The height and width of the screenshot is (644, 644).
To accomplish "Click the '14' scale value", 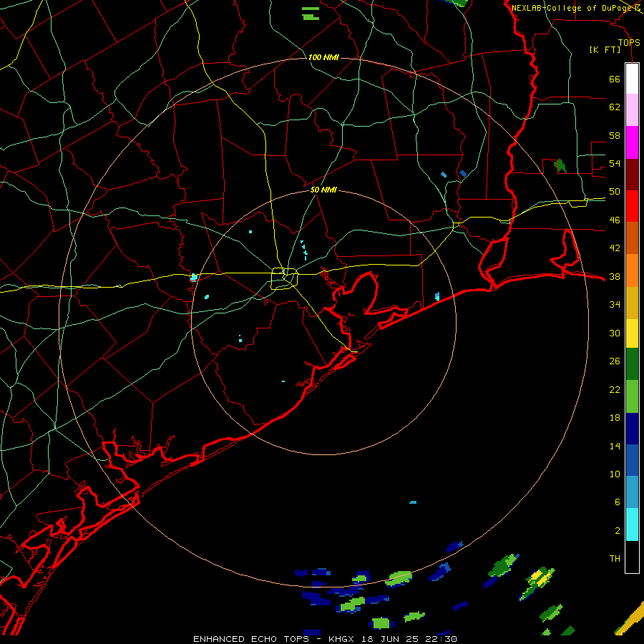I will pyautogui.click(x=615, y=446).
